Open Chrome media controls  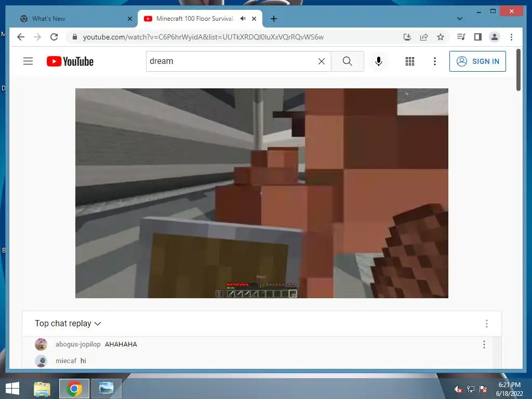(461, 37)
